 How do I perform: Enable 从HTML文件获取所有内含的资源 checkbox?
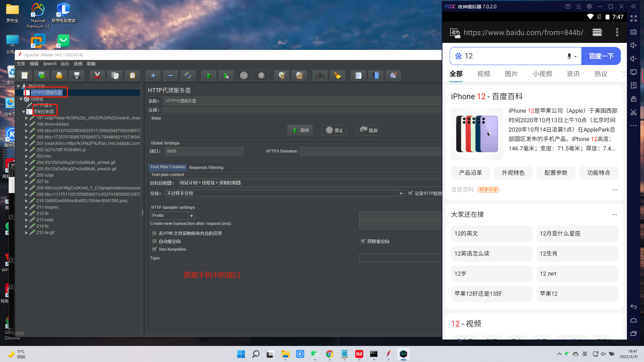[x=155, y=233]
